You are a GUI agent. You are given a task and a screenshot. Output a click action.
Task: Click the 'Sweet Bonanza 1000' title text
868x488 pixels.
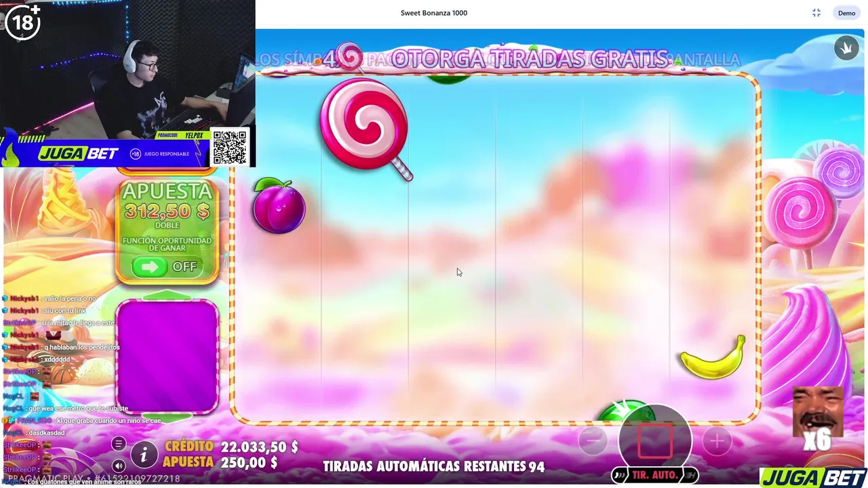coord(434,13)
